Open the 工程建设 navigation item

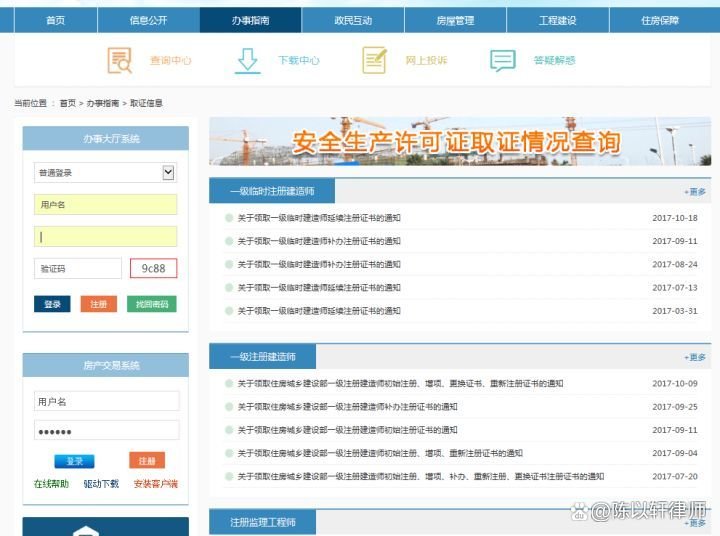[x=557, y=20]
